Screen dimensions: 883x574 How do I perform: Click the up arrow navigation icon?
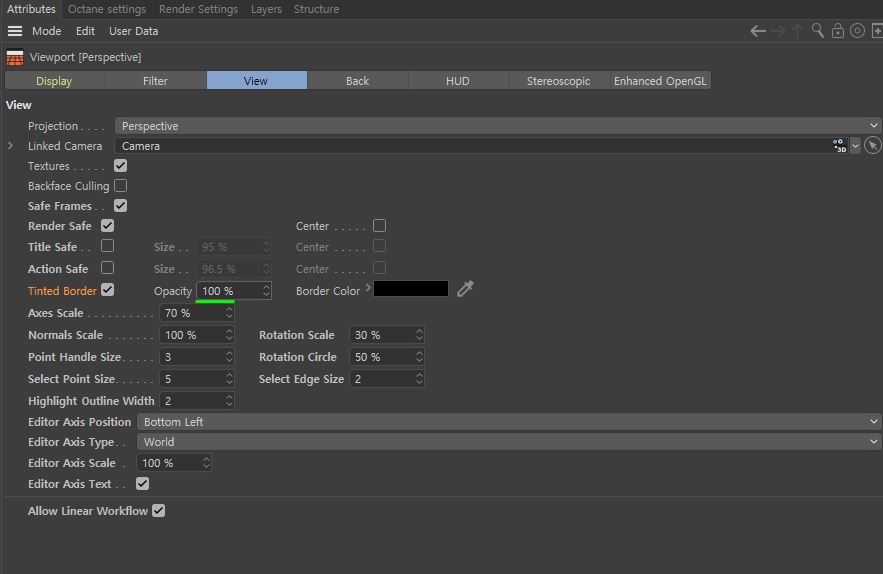(797, 32)
